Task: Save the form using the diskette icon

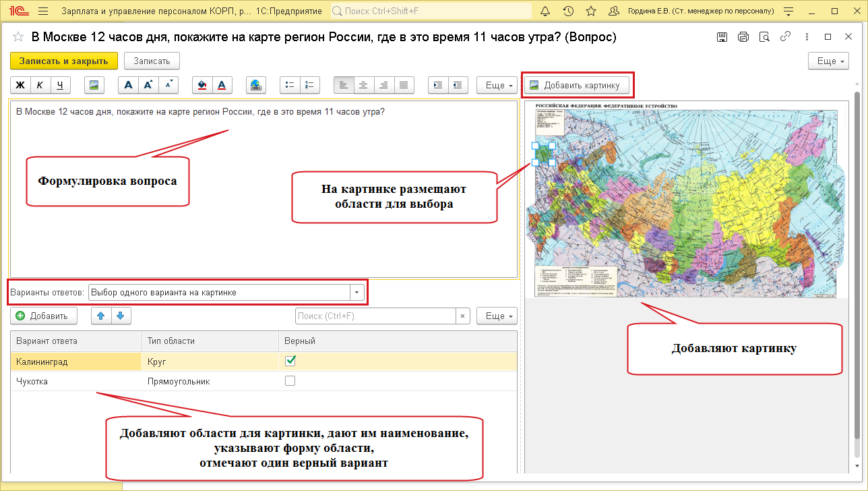Action: pyautogui.click(x=722, y=37)
